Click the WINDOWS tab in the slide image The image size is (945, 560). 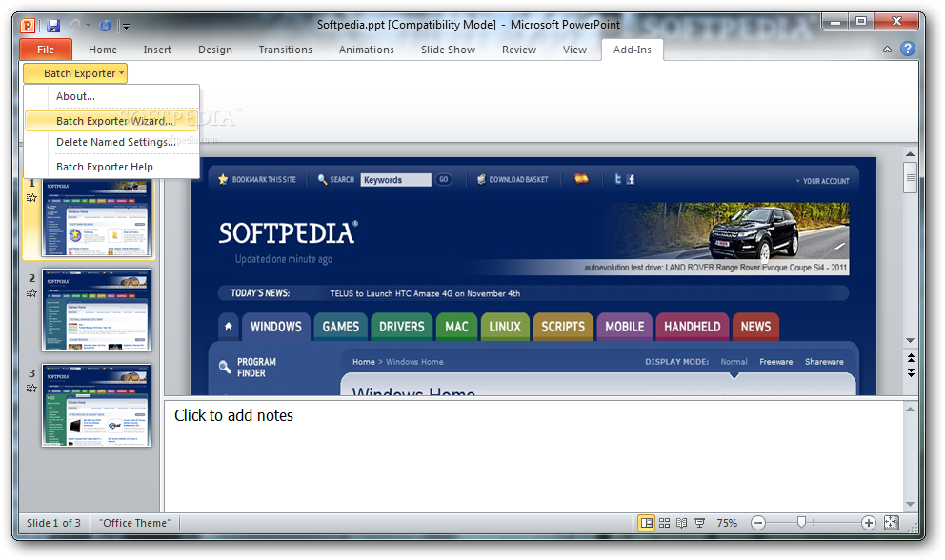[276, 327]
